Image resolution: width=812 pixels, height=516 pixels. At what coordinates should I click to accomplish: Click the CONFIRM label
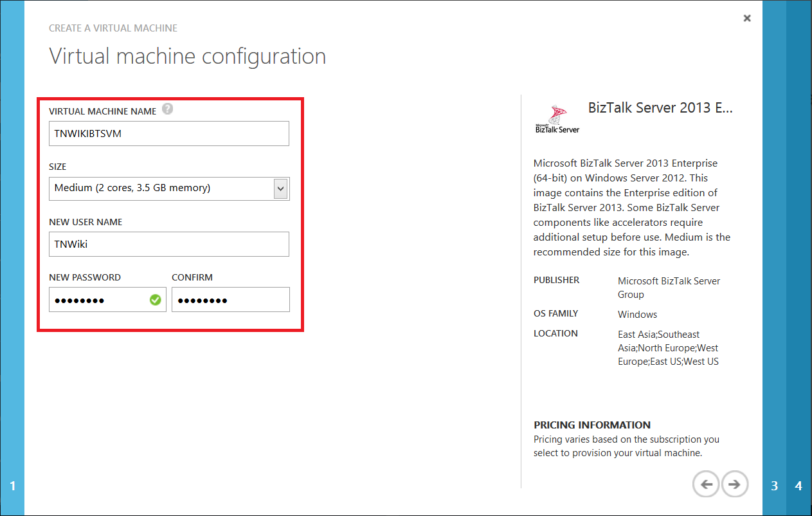pos(192,277)
